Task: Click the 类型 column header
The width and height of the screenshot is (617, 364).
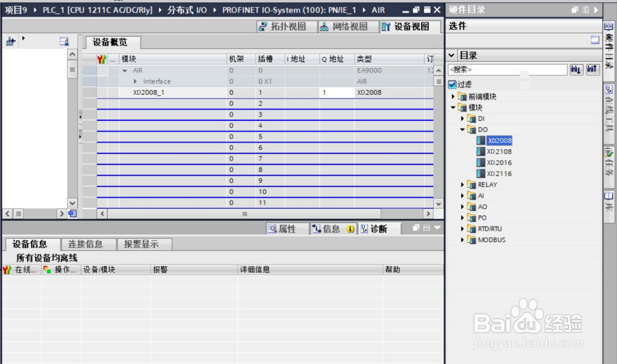Action: click(389, 59)
